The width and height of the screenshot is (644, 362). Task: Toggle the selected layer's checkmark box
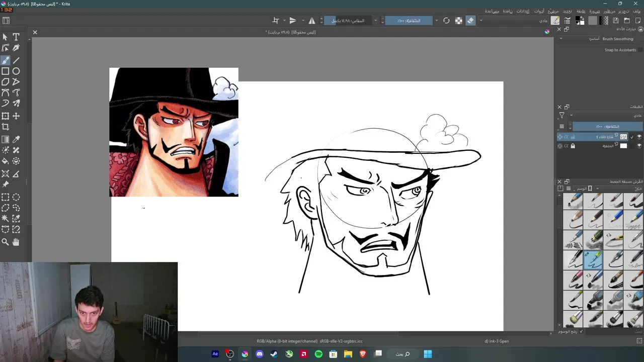pos(631,137)
